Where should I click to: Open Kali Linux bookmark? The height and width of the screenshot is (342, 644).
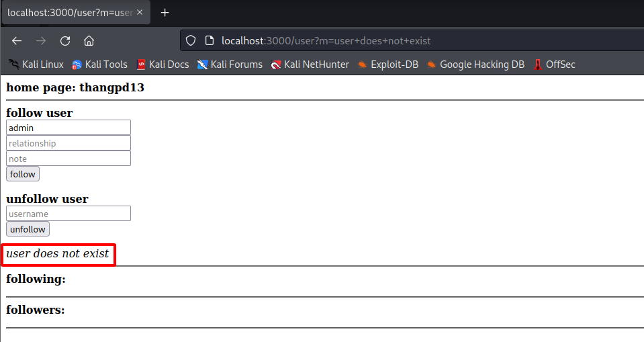point(36,65)
